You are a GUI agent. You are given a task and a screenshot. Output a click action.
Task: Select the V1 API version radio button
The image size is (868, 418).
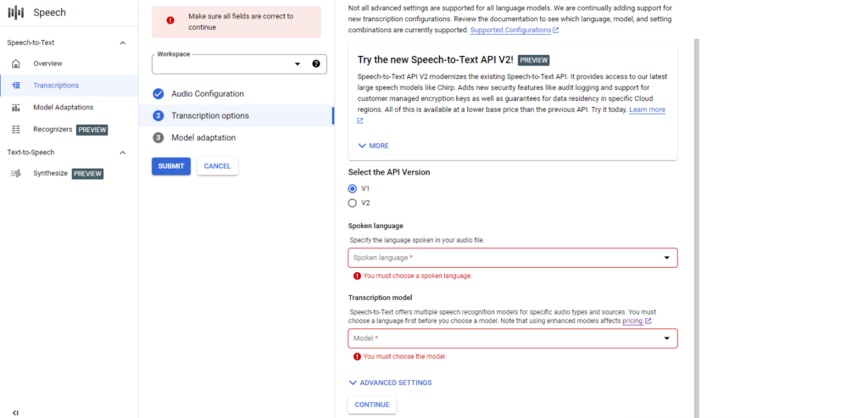coord(353,188)
